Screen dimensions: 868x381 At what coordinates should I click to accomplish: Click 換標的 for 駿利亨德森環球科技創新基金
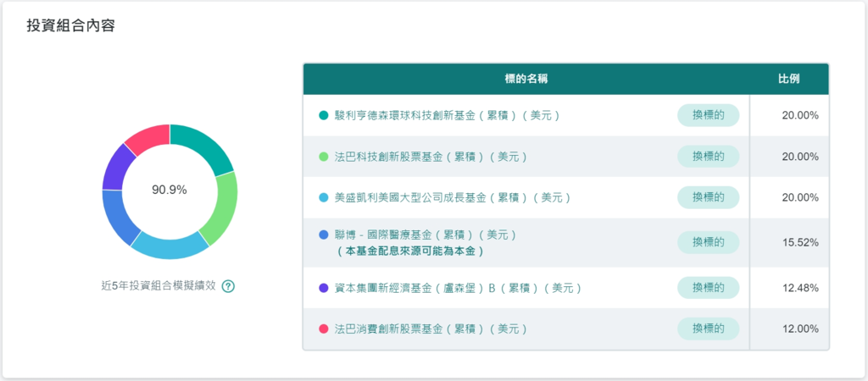(709, 116)
